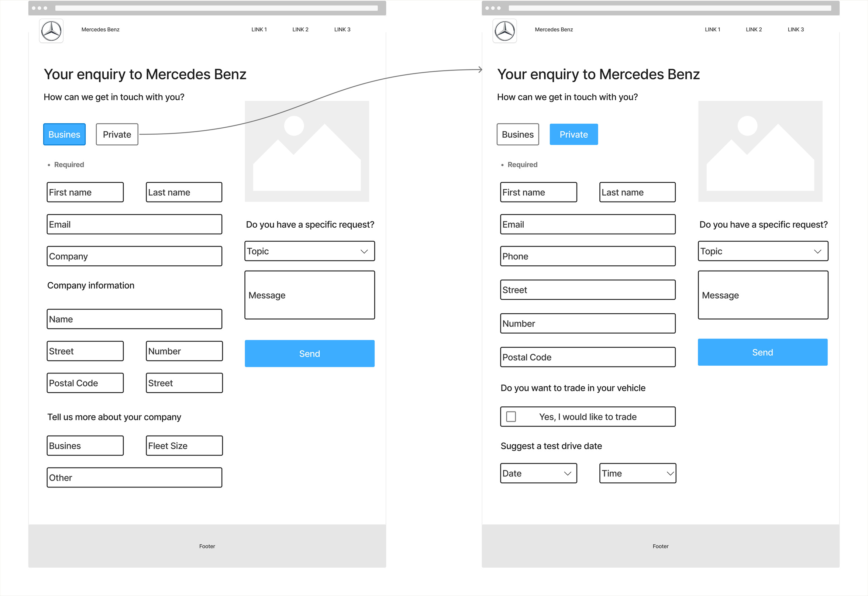Click LINK 1 in left header navigation
The height and width of the screenshot is (596, 868).
click(259, 30)
